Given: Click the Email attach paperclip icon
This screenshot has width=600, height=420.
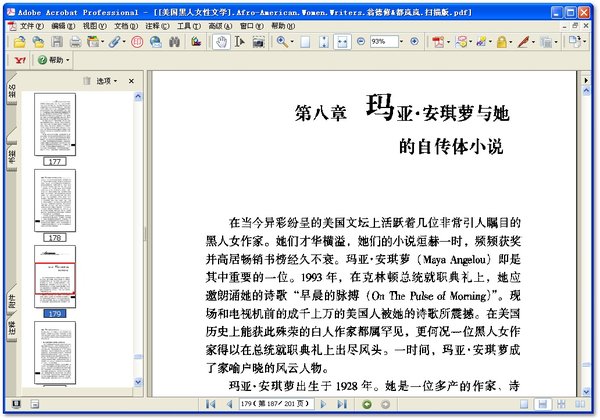Looking at the screenshot, I should click(114, 41).
